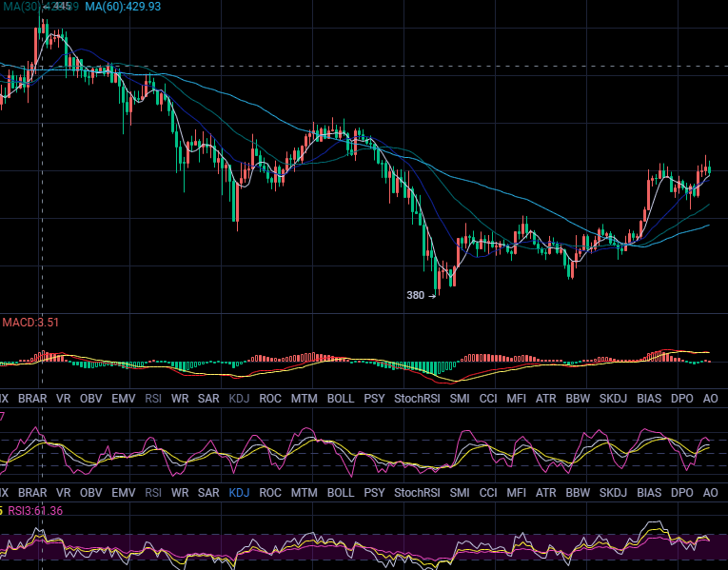This screenshot has width=728, height=570.
Task: Choose grayed RSI tab under the KDJ pane
Action: coord(153,493)
